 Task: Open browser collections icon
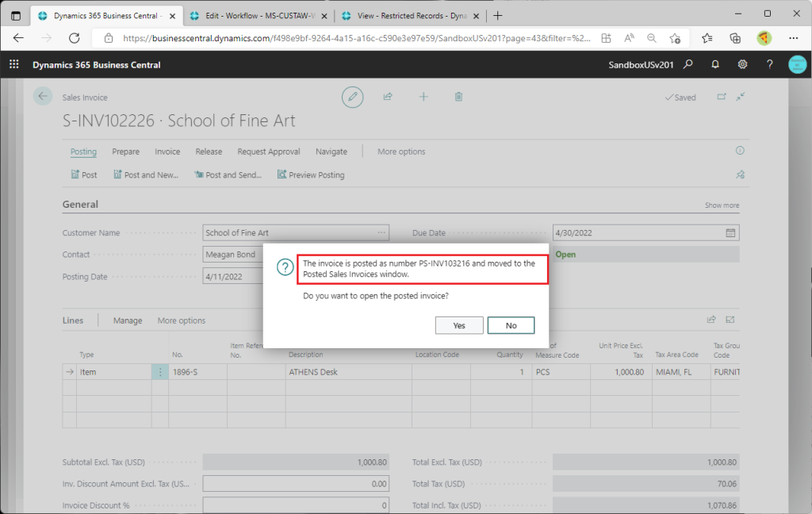pyautogui.click(x=735, y=38)
